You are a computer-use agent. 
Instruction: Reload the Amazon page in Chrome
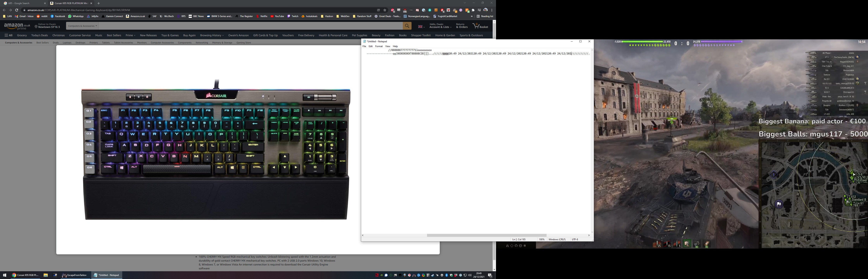[x=16, y=10]
